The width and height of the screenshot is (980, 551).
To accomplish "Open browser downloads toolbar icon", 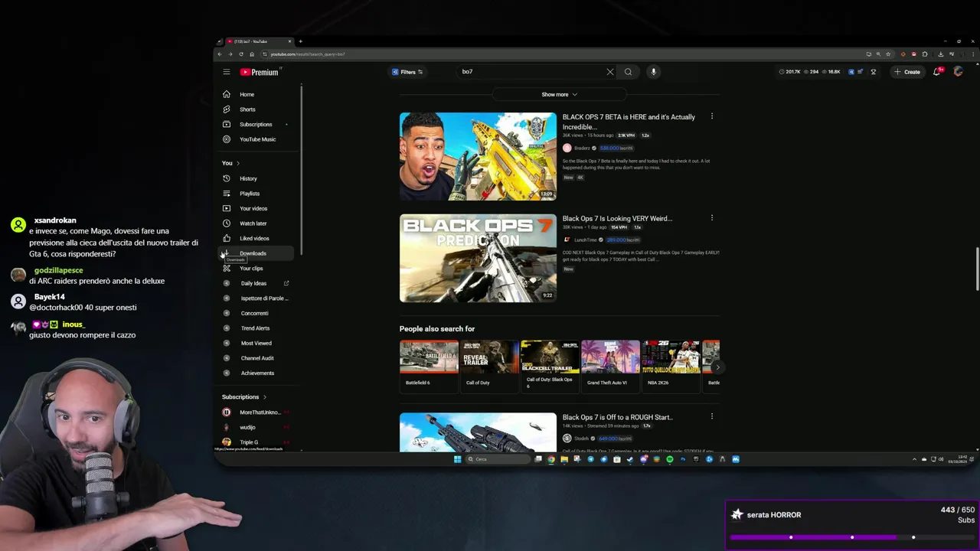I will 940,54.
